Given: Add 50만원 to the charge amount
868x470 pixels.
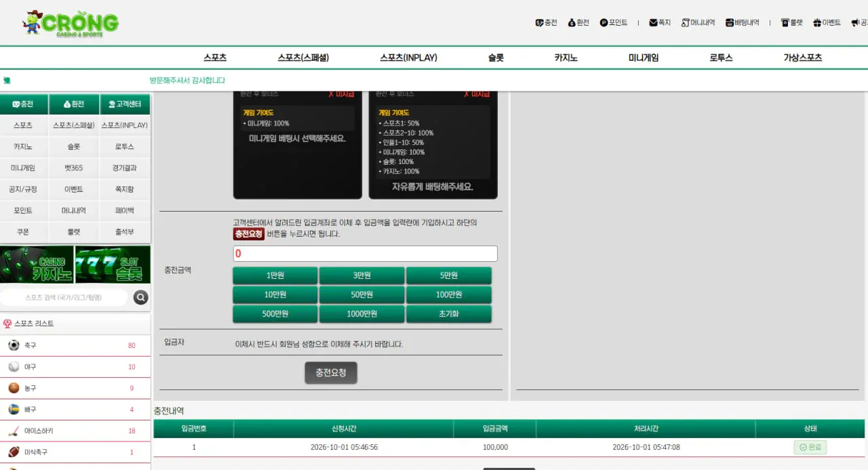Looking at the screenshot, I should (362, 295).
